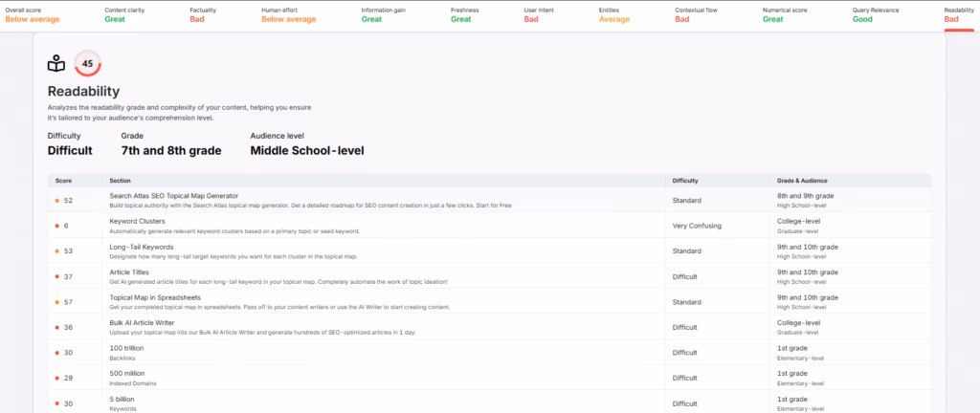Click the circular score gauge showing 45

coord(87,64)
